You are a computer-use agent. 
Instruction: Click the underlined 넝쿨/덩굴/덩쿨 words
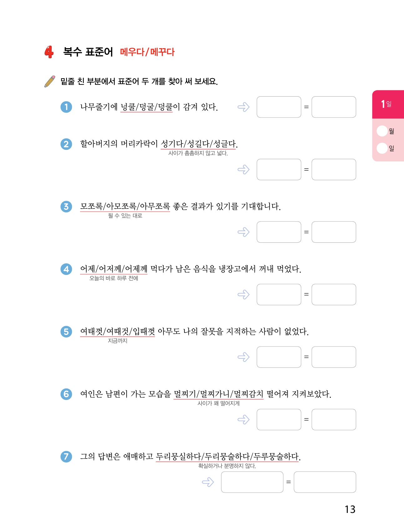click(x=146, y=107)
